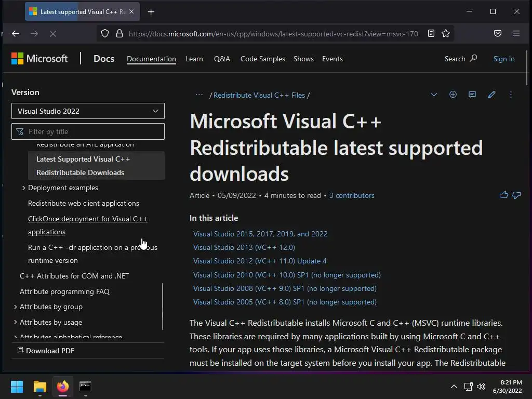Open the tracking protection shield icon
Screen dimensions: 532x399
click(x=105, y=33)
